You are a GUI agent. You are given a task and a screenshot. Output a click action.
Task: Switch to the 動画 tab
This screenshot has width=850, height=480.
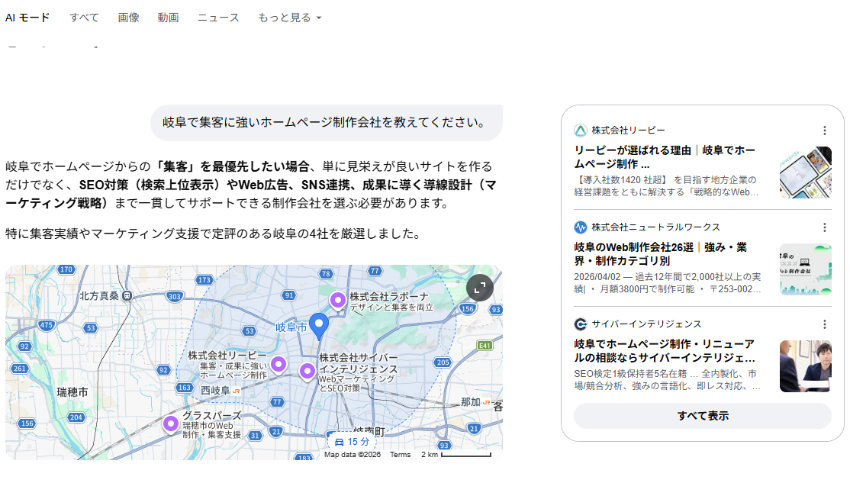click(168, 17)
